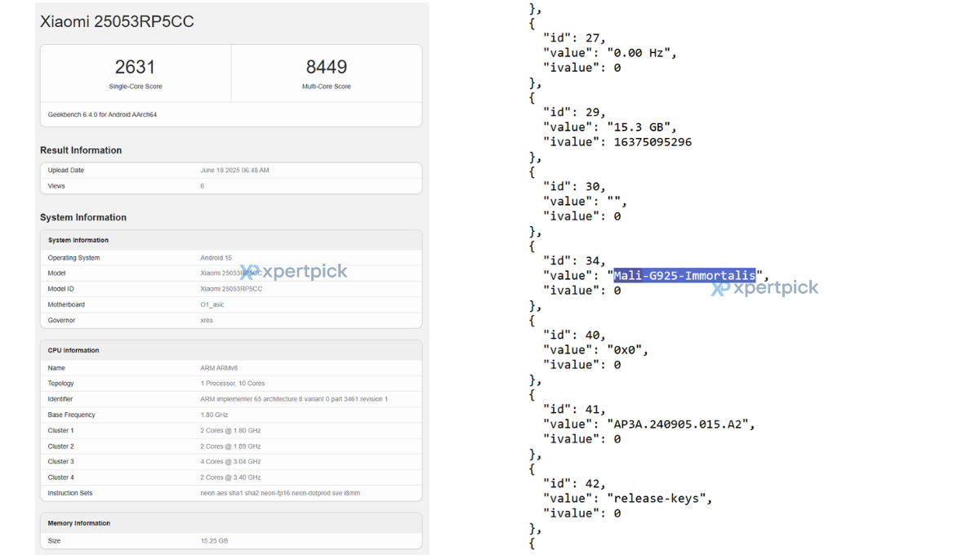Image resolution: width=980 pixels, height=555 pixels.
Task: Select the Base Frequency value 1.80 GHz
Action: point(215,415)
